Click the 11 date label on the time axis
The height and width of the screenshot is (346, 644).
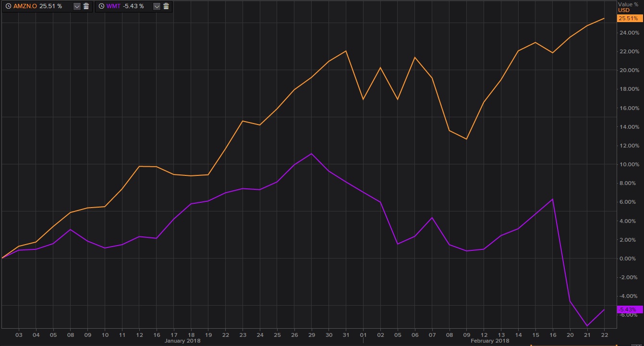pos(122,334)
